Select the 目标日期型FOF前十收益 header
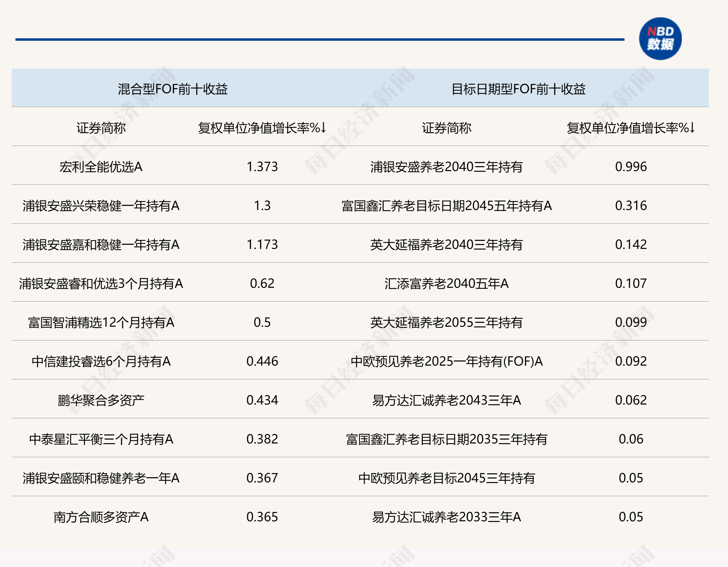 (518, 89)
